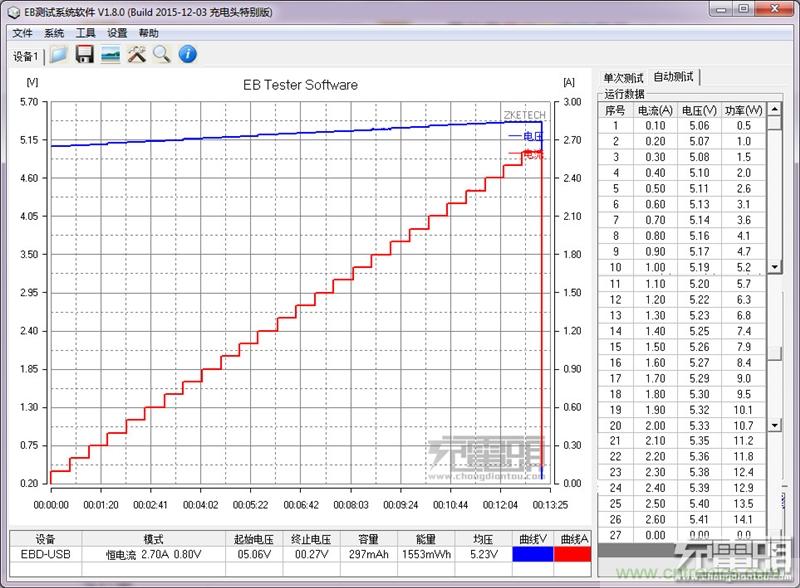
Task: Click the blue 曲线V color swatch
Action: click(530, 553)
